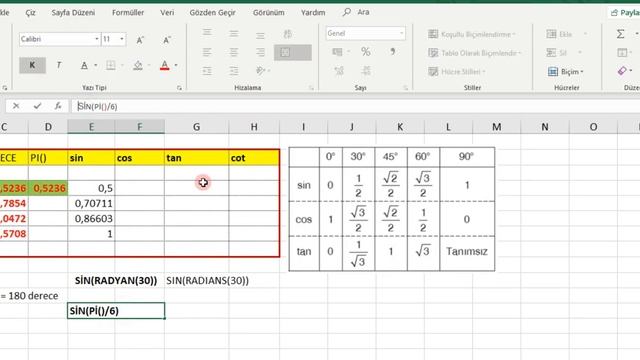Open the Calibri font name dropdown
Image resolution: width=640 pixels, height=360 pixels.
[96, 39]
